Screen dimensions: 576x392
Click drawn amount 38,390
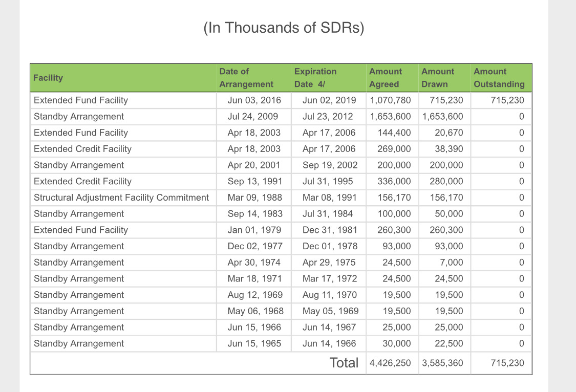(x=449, y=148)
